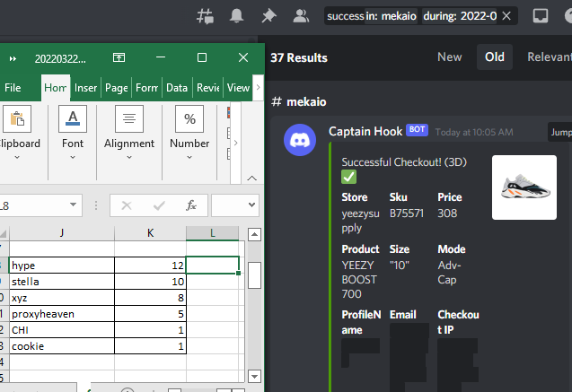This screenshot has width=572, height=392.
Task: Open the Insert Function fx dialog
Action: 190,205
